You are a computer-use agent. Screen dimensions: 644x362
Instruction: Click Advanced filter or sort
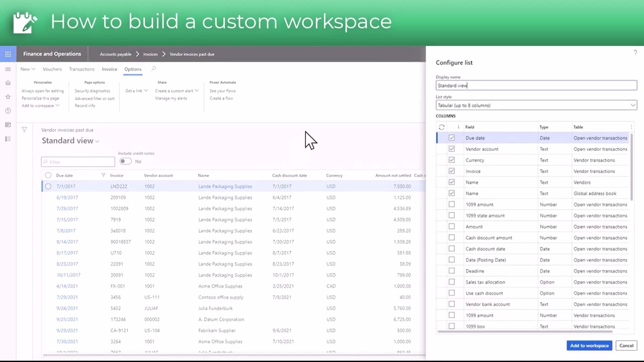point(95,99)
